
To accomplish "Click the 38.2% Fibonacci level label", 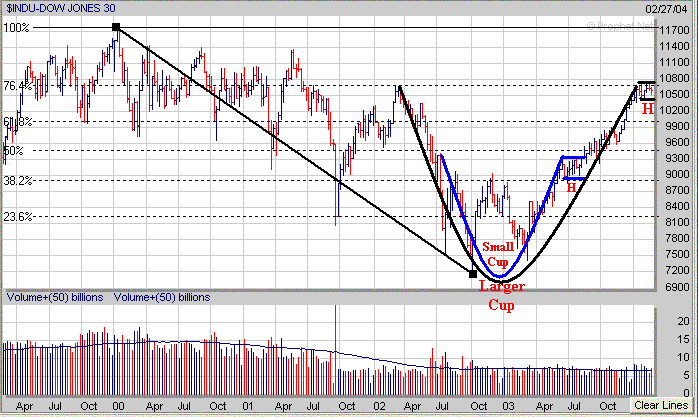I will [x=17, y=180].
